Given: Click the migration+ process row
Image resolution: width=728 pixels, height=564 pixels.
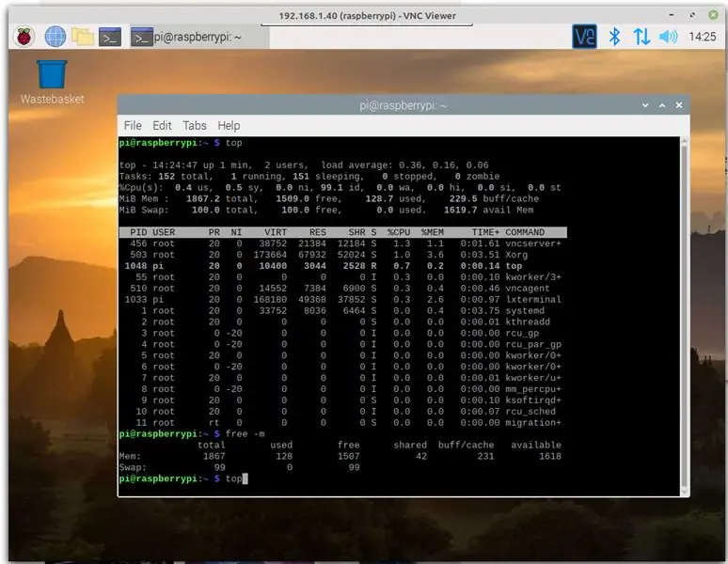Looking at the screenshot, I should [342, 423].
